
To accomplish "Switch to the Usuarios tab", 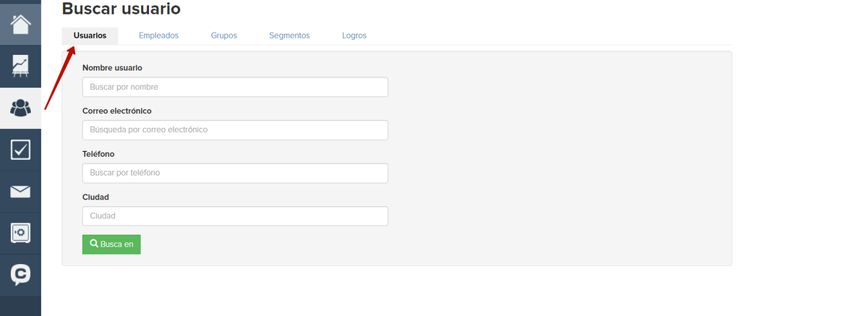I will [x=90, y=35].
